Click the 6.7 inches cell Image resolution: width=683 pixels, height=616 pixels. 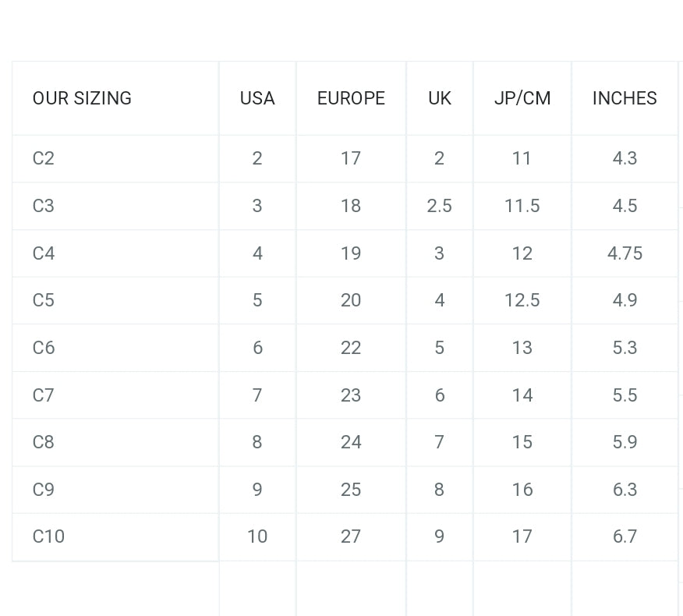point(625,536)
